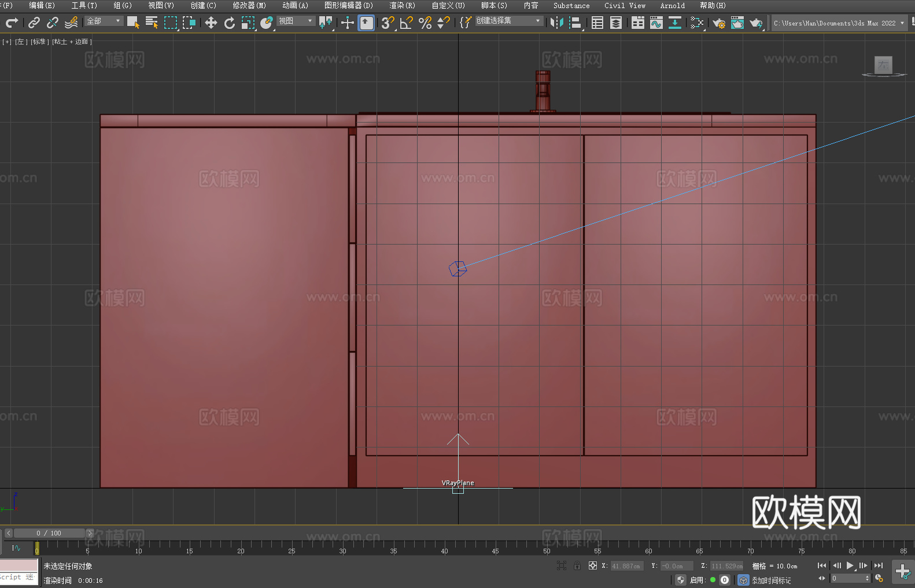Click the Bind to Space Warp icon

(x=71, y=23)
